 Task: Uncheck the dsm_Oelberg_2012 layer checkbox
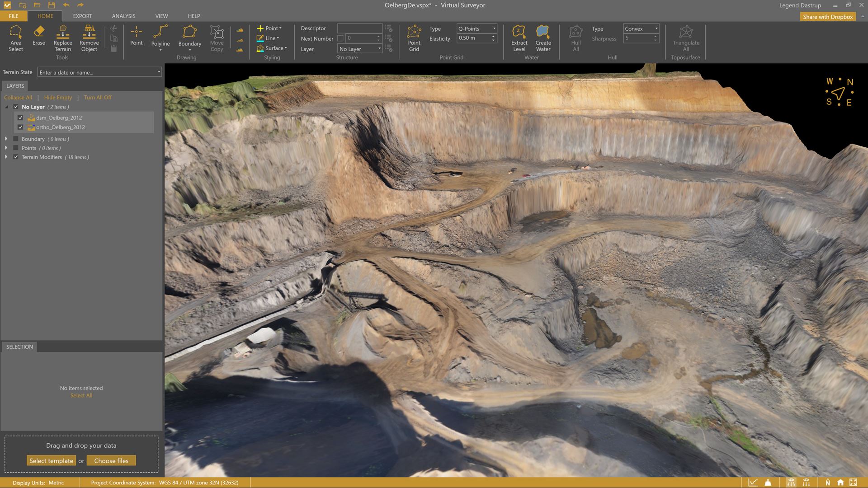(20, 117)
